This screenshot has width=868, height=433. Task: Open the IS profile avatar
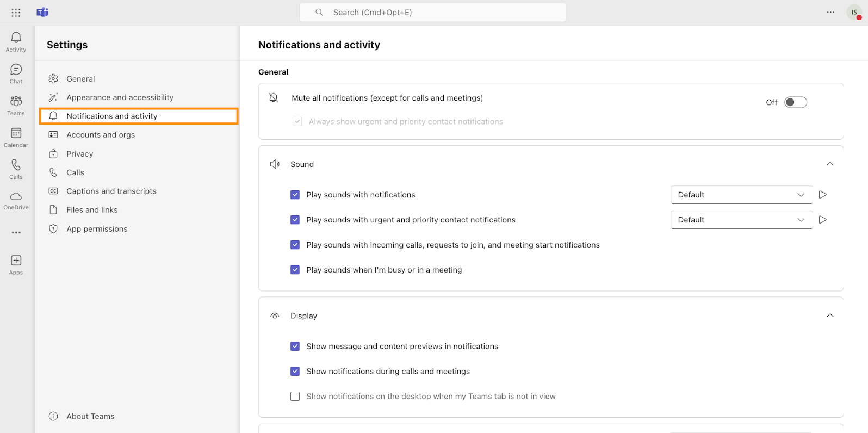click(x=854, y=13)
